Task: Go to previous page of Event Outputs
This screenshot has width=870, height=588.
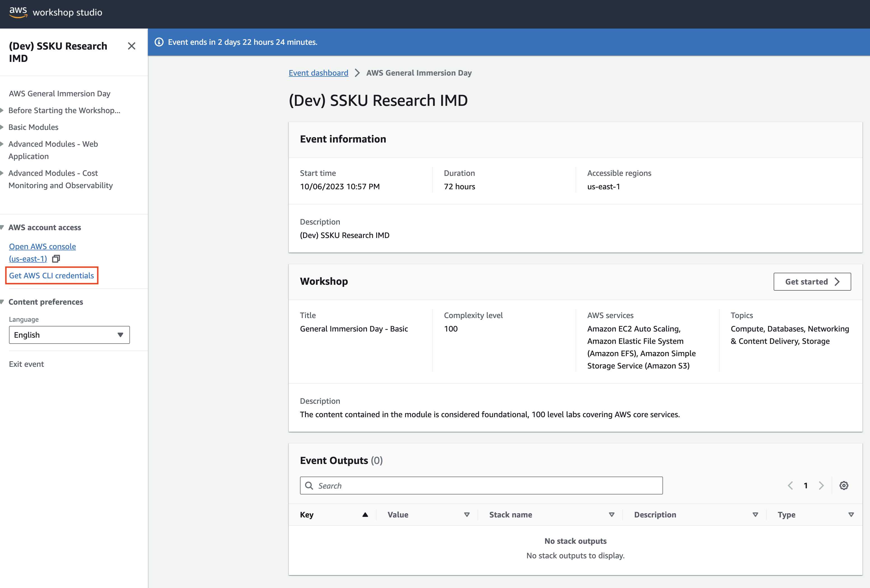Action: pos(790,486)
